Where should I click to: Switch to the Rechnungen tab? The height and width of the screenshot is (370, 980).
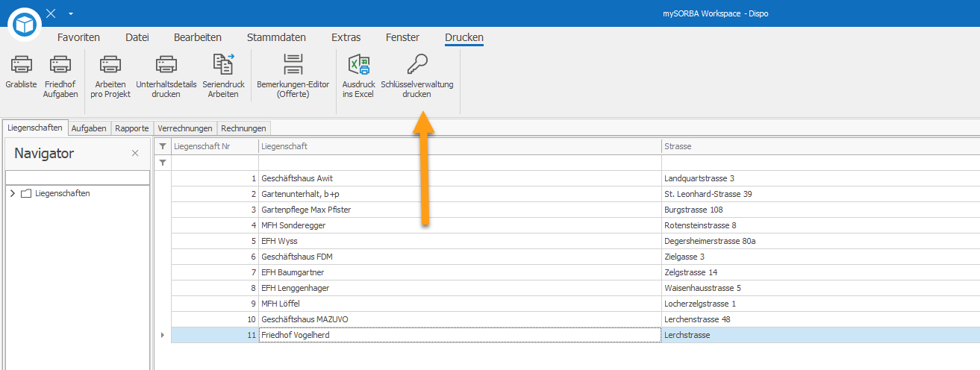point(243,128)
